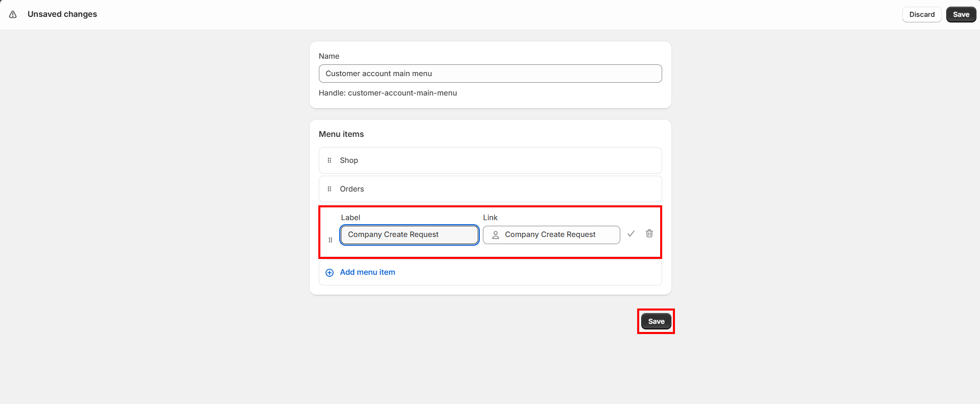Click the Customer account main menu name text
980x404 pixels.
pos(379,73)
